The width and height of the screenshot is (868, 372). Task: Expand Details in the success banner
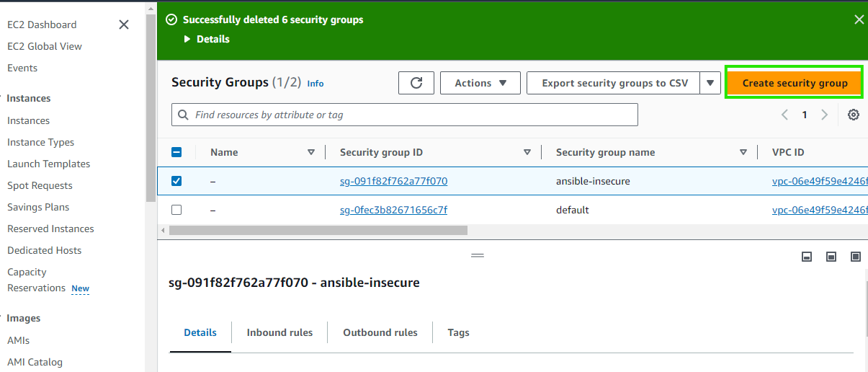207,39
